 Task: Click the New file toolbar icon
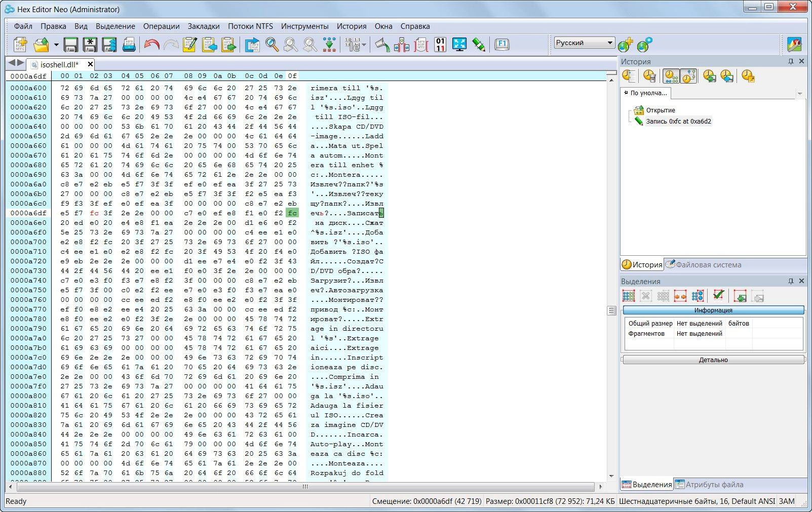(x=20, y=45)
